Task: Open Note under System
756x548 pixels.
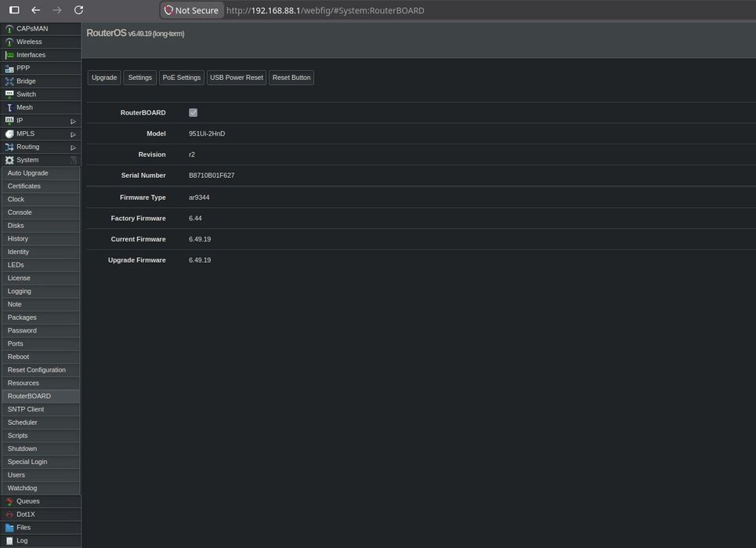Action: tap(41, 304)
